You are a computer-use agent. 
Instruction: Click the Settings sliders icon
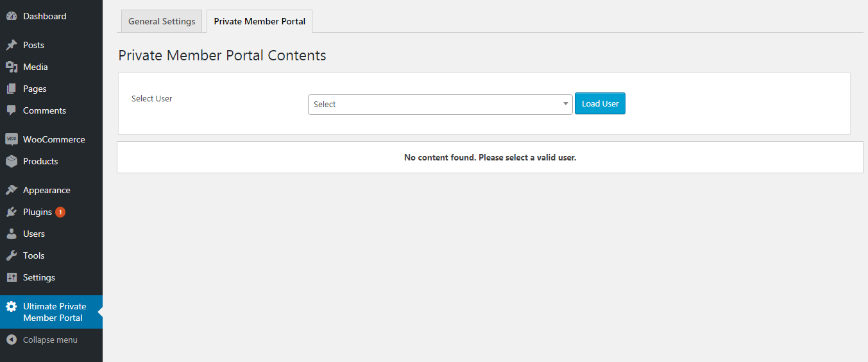tap(12, 277)
